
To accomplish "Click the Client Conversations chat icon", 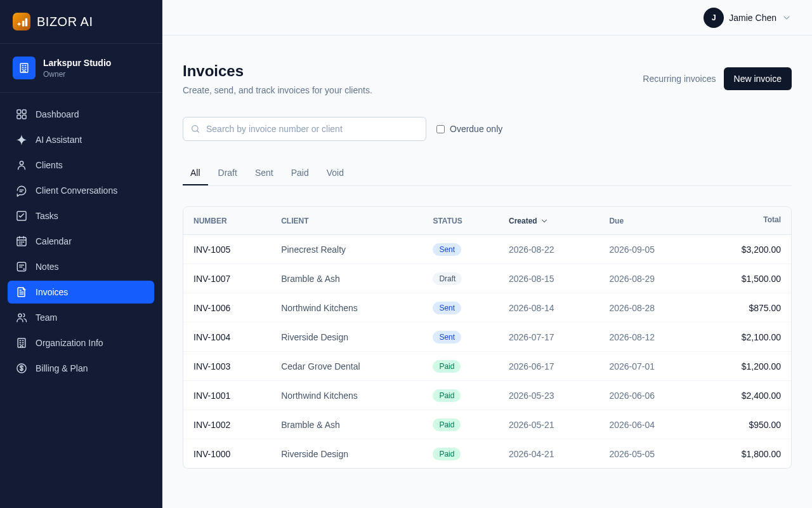I will click(22, 190).
